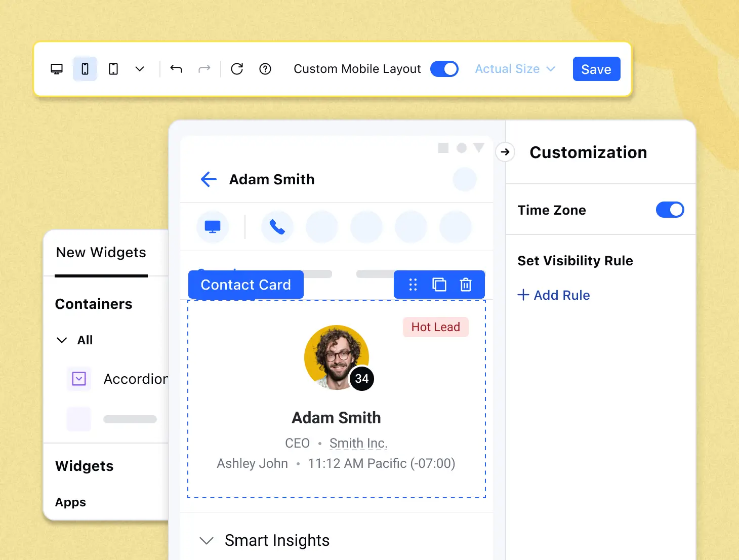Image resolution: width=739 pixels, height=560 pixels.
Task: Select the tablet preview icon
Action: click(x=113, y=69)
